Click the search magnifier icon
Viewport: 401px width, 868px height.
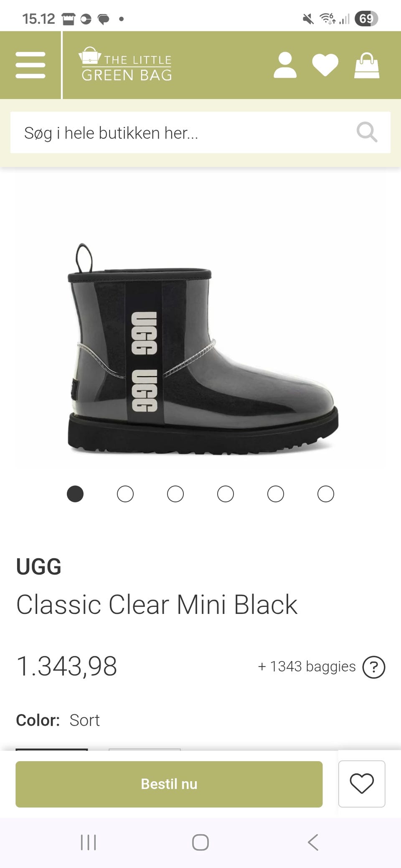[367, 132]
